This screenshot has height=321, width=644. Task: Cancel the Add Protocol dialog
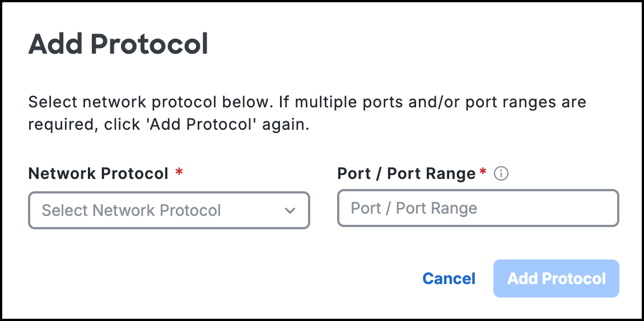coord(449,278)
